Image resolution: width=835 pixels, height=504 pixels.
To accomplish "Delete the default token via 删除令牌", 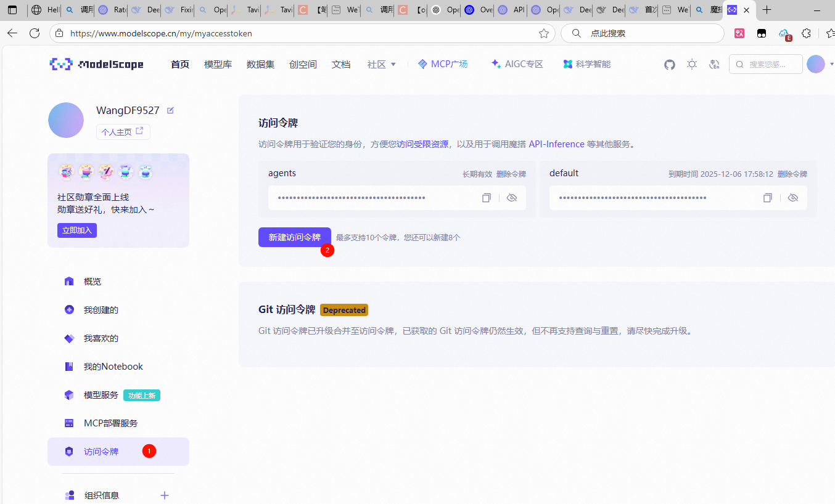I will (792, 174).
